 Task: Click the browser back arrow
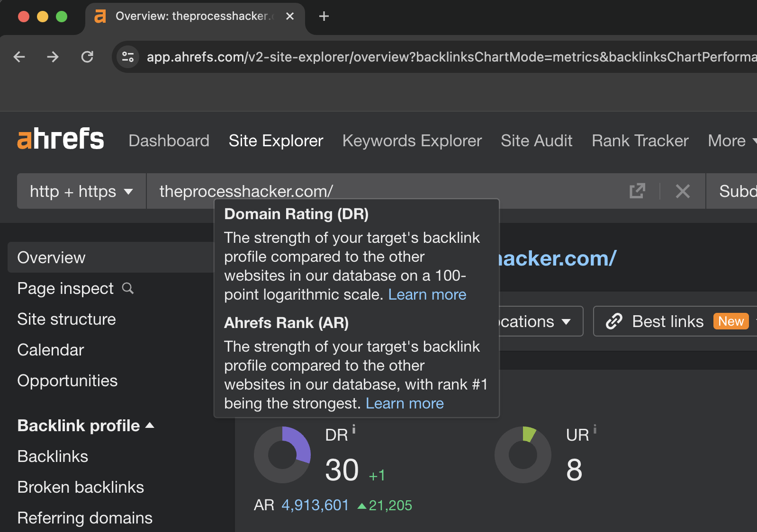pos(19,57)
